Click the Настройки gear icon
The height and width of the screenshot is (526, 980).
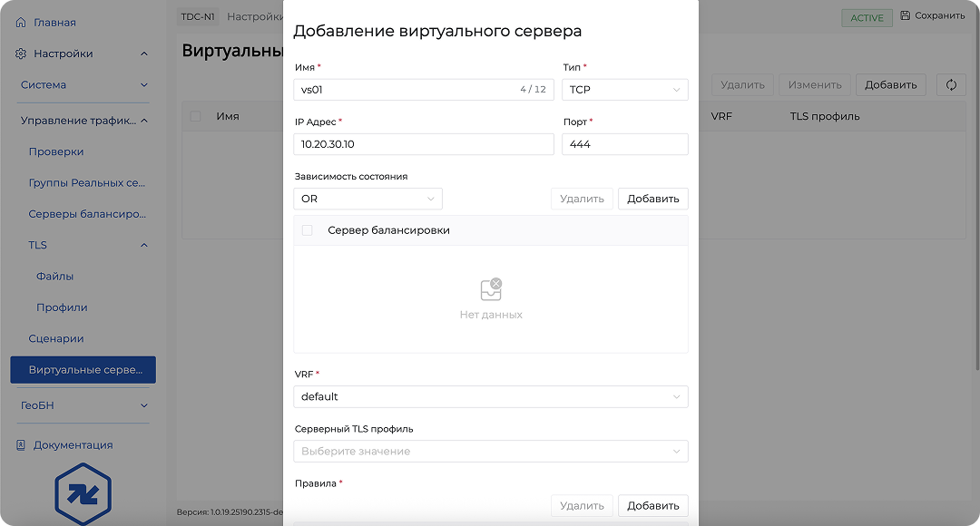(21, 54)
